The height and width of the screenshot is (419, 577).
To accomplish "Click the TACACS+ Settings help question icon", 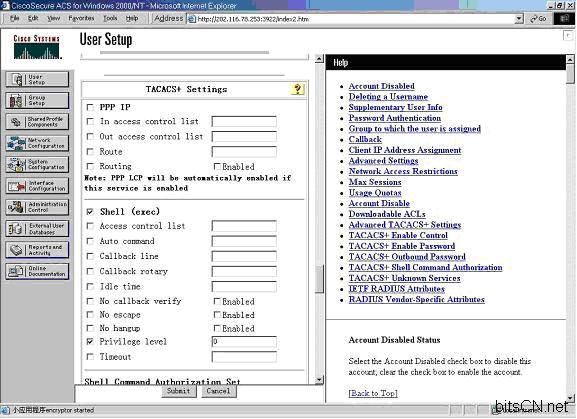I will point(297,89).
